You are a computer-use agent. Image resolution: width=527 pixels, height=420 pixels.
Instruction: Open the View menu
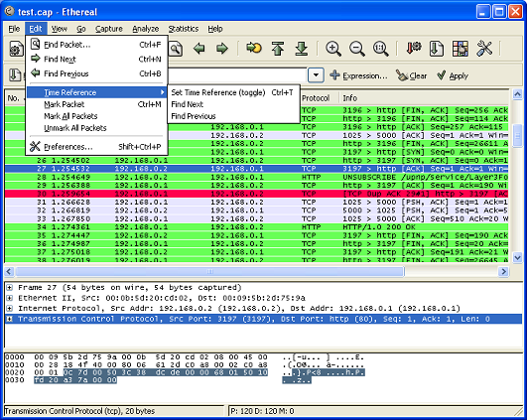click(x=60, y=29)
